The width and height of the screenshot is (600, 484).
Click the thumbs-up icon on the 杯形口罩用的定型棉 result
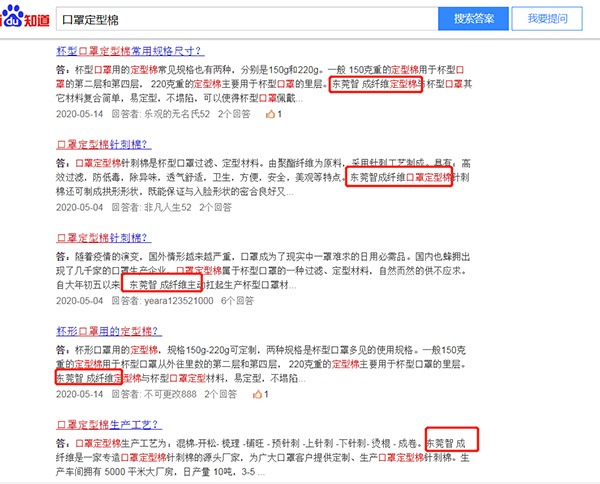coord(270,394)
